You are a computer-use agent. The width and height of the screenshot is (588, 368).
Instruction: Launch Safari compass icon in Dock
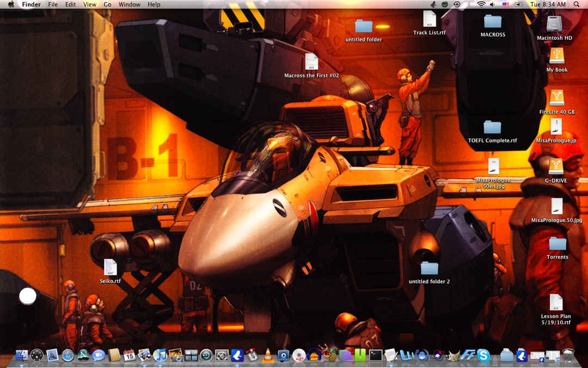(68, 355)
